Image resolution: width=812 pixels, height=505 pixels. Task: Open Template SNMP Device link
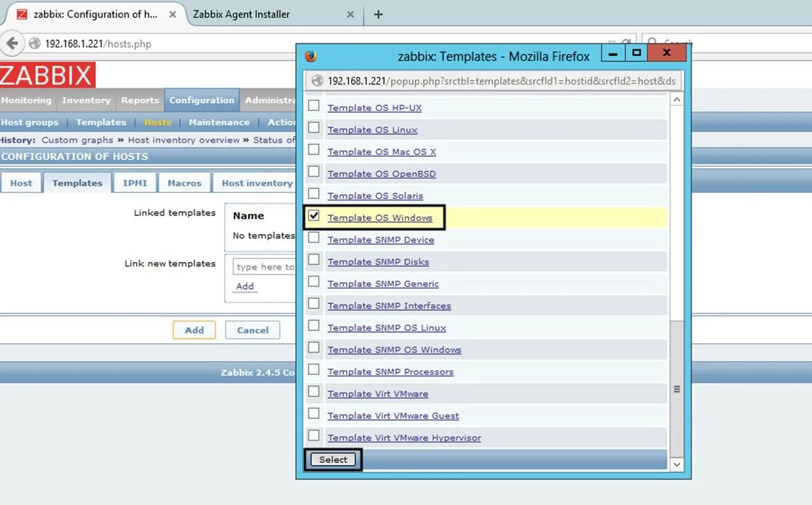[x=380, y=240]
